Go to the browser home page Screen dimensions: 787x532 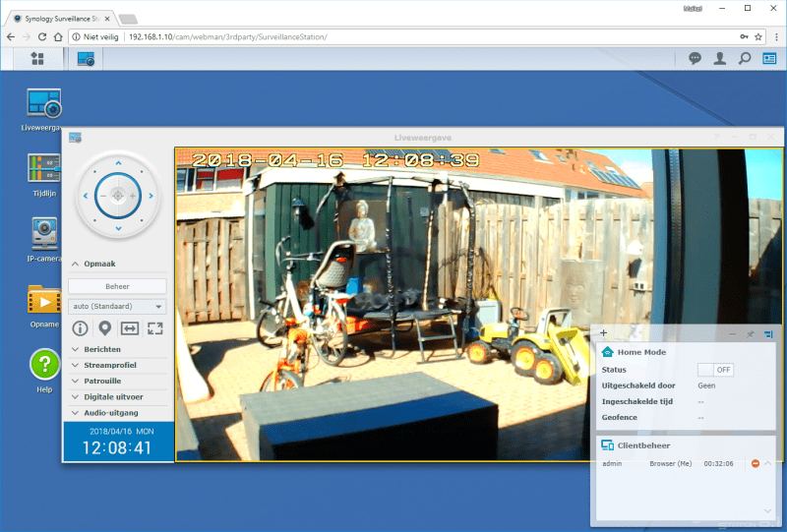tap(58, 36)
